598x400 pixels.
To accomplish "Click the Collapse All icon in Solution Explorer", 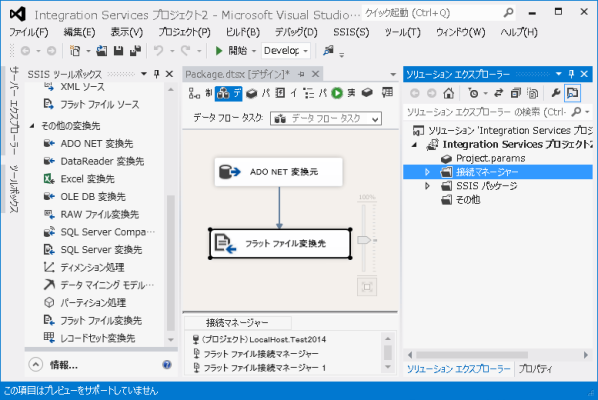I will click(516, 93).
